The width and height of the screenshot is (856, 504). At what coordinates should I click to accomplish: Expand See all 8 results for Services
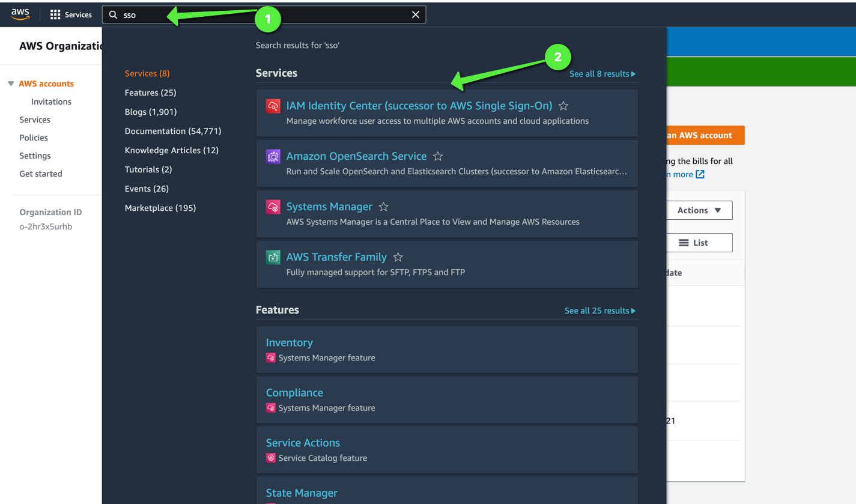pyautogui.click(x=603, y=74)
